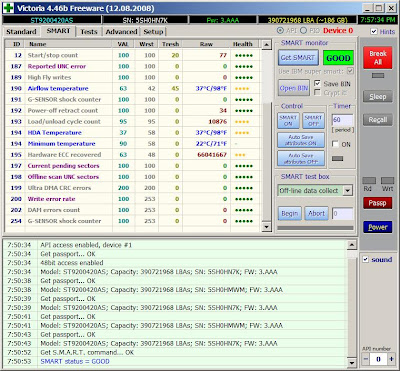Turn SMART ON in Control
The width and height of the screenshot is (400, 371).
(288, 120)
